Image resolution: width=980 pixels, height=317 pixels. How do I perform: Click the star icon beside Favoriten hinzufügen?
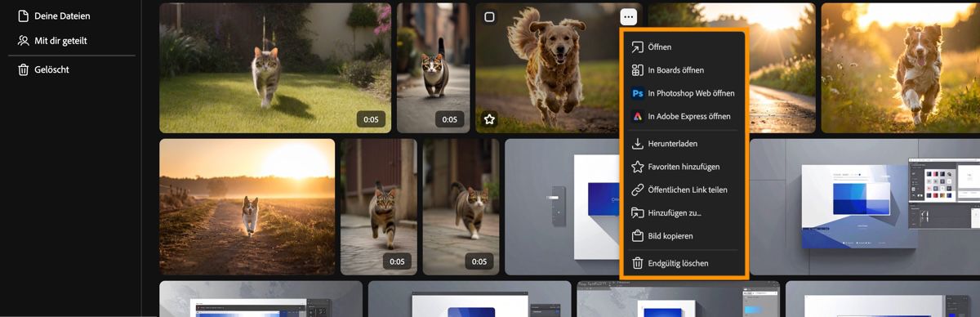point(638,167)
